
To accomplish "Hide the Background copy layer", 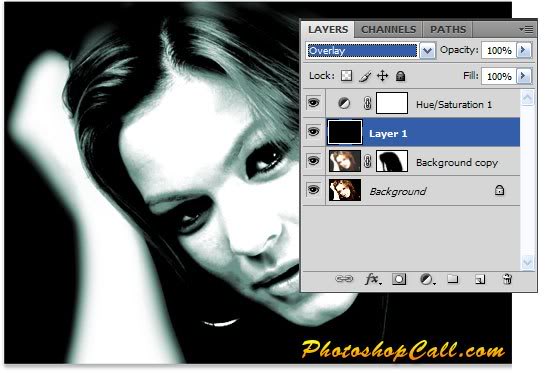I will click(x=313, y=161).
